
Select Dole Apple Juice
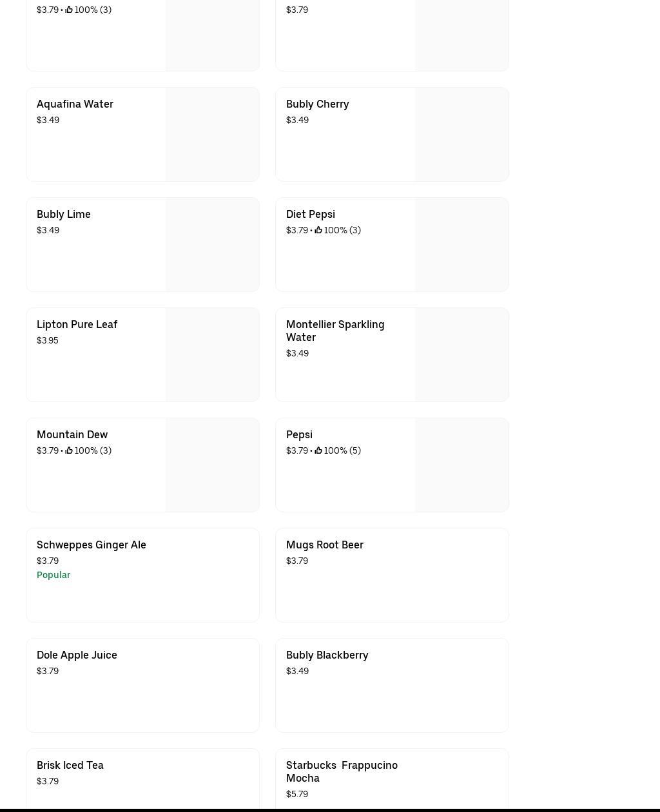click(x=77, y=655)
